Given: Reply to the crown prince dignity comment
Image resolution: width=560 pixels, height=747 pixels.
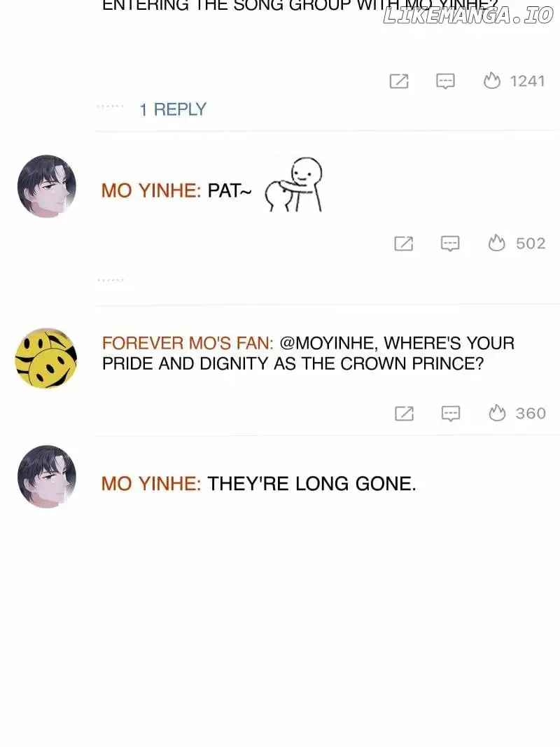Looking at the screenshot, I should click(x=451, y=414).
